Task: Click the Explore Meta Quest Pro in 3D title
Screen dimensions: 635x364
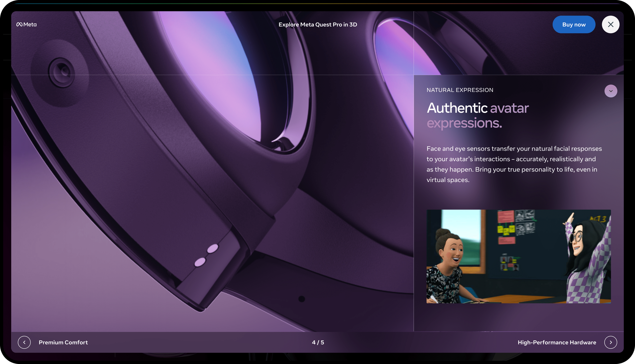Action: (x=318, y=25)
